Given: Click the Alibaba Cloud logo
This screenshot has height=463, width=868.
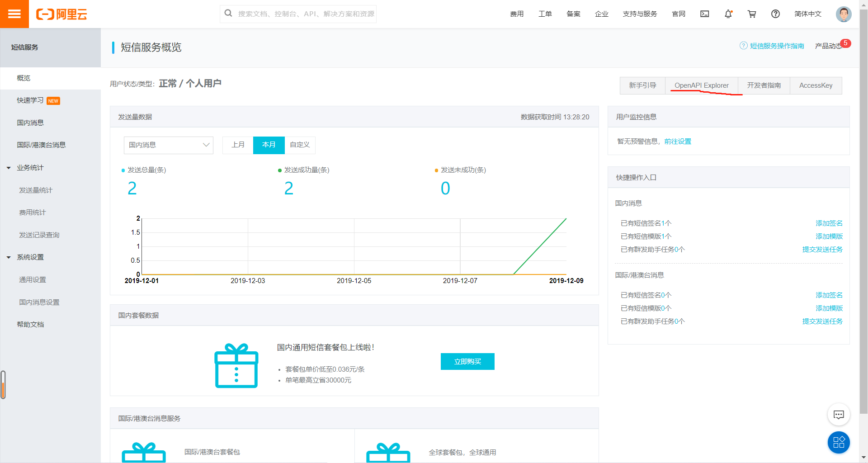Looking at the screenshot, I should pyautogui.click(x=62, y=14).
